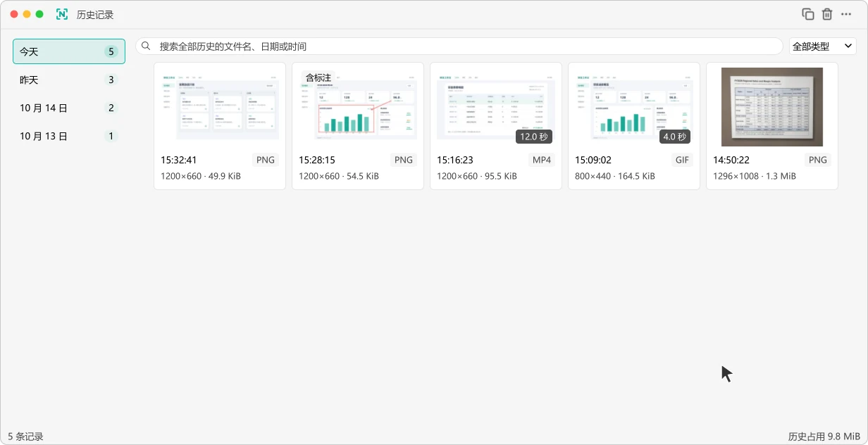The image size is (868, 445).
Task: Click the MP4 format badge
Action: [x=542, y=160]
